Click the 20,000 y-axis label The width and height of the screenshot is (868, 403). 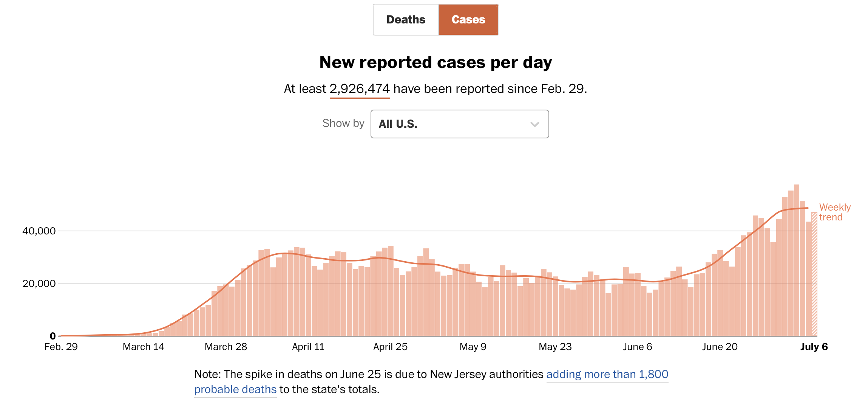[x=39, y=284]
